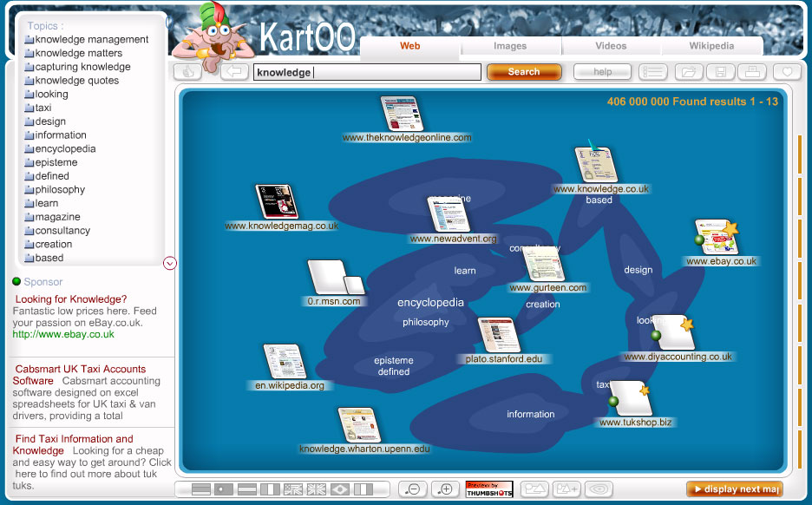Click the folder icon beside knowledge management
Image resolution: width=812 pixels, height=505 pixels.
point(29,39)
